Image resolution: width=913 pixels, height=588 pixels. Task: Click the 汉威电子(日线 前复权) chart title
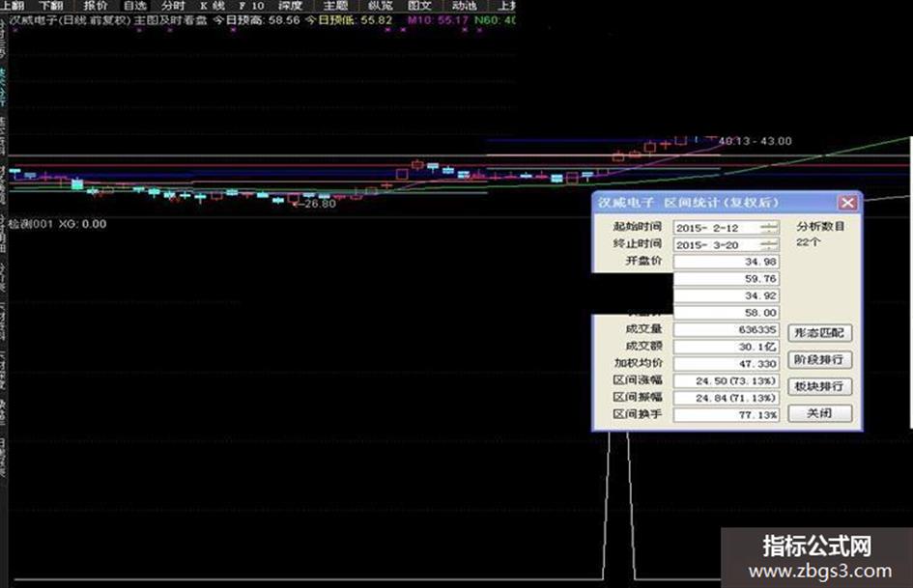[x=70, y=20]
